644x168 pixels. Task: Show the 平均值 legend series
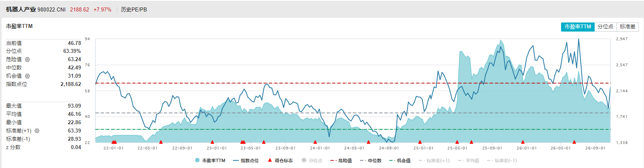[x=468, y=161]
